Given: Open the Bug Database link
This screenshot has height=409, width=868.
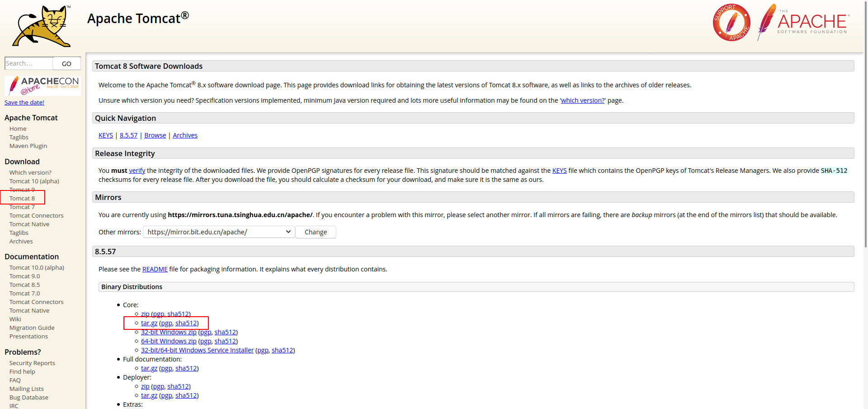Looking at the screenshot, I should click(29, 397).
